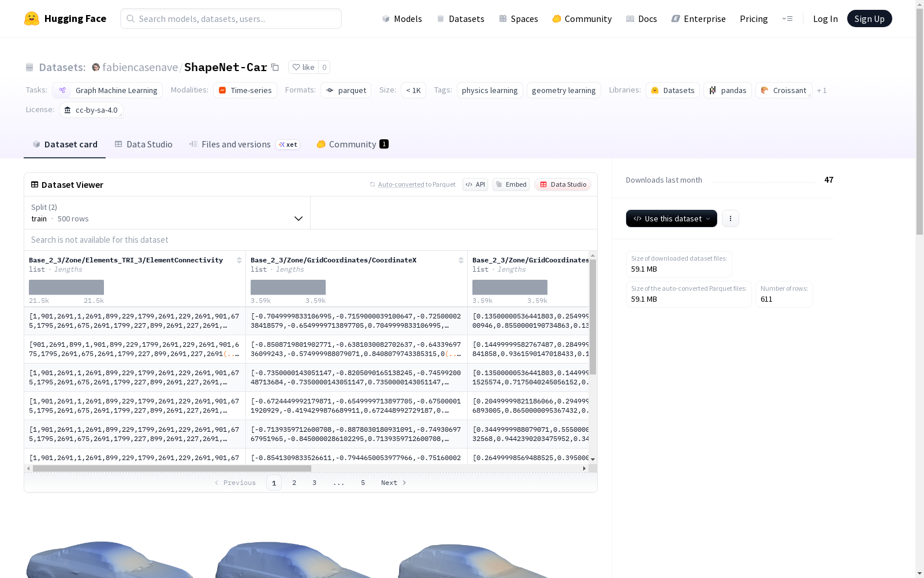The height and width of the screenshot is (578, 924).
Task: Follow the Auto-converted link
Action: [x=401, y=184]
